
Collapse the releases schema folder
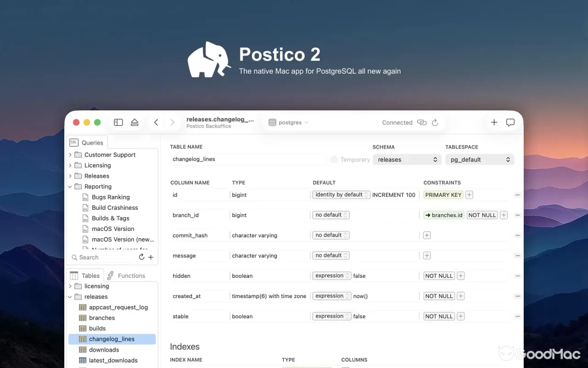[70, 297]
